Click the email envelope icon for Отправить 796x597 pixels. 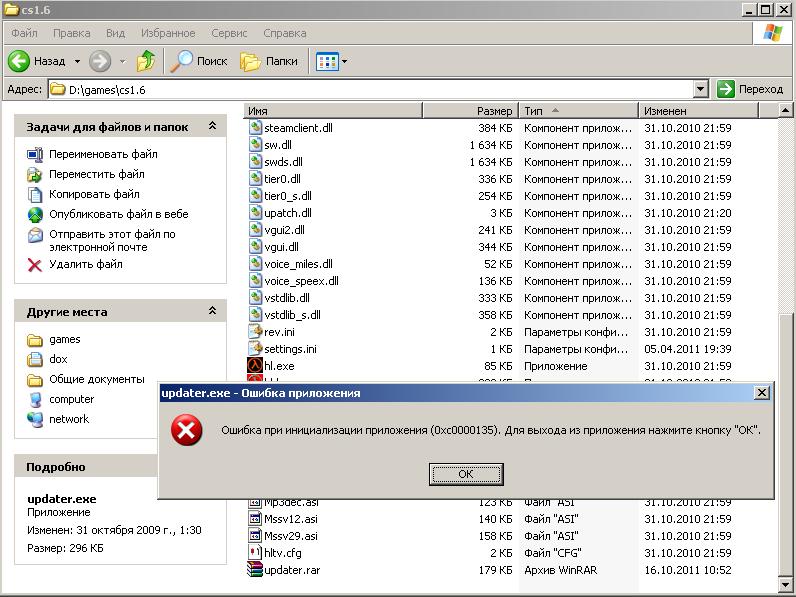(x=35, y=235)
